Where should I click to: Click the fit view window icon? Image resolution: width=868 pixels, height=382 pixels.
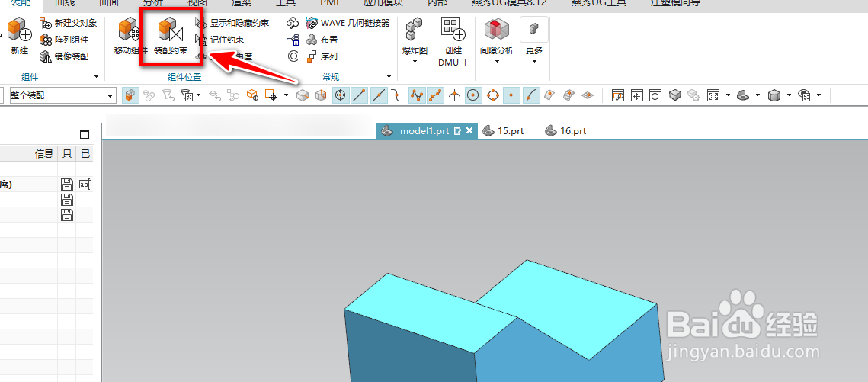point(713,96)
